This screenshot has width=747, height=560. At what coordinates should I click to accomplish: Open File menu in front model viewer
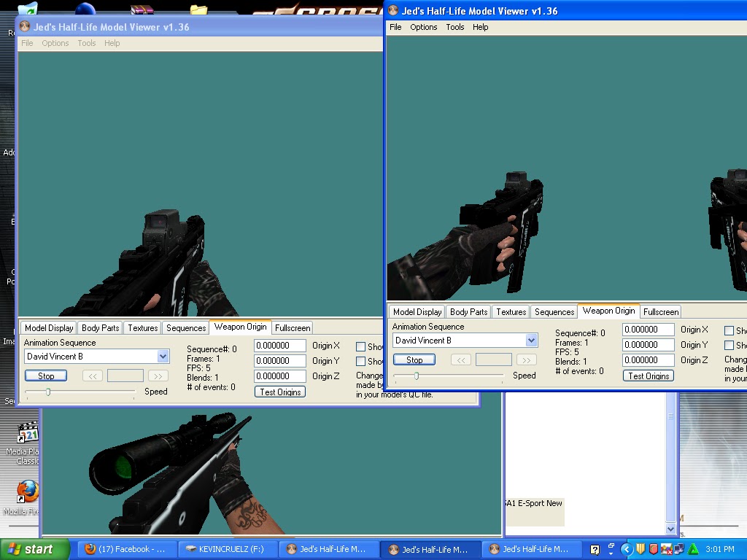(395, 27)
